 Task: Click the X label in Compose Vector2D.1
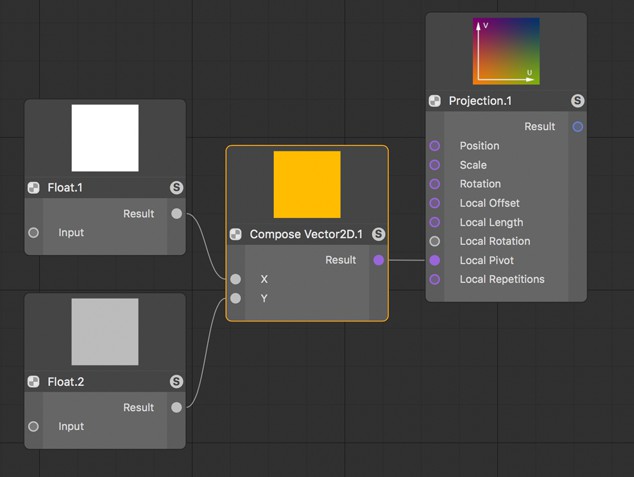point(264,279)
